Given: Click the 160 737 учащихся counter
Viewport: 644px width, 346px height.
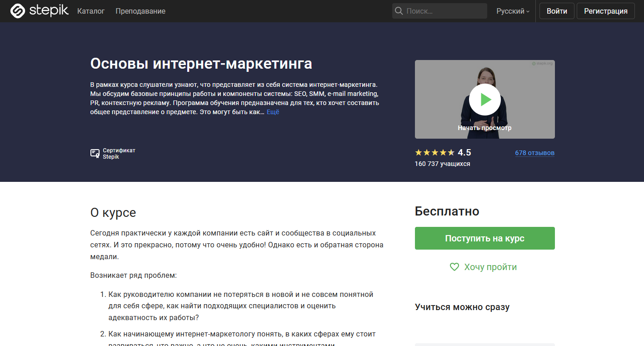Looking at the screenshot, I should [x=442, y=163].
